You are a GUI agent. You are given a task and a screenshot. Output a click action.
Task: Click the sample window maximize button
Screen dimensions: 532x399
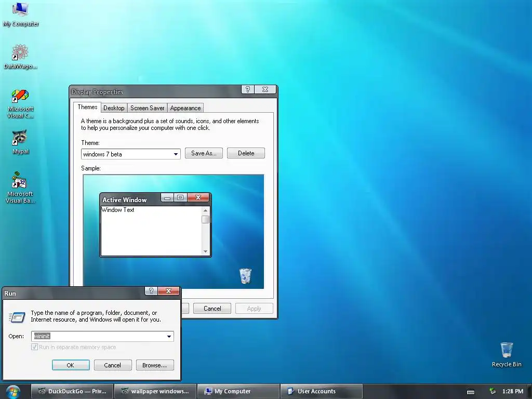tap(180, 197)
